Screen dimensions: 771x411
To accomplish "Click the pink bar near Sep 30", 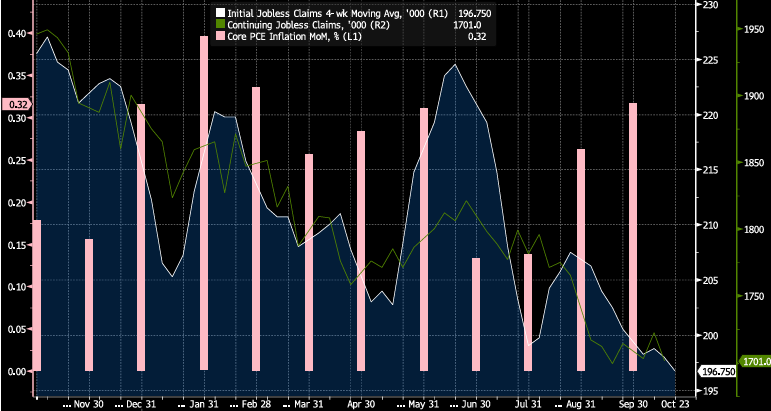I will coord(633,237).
